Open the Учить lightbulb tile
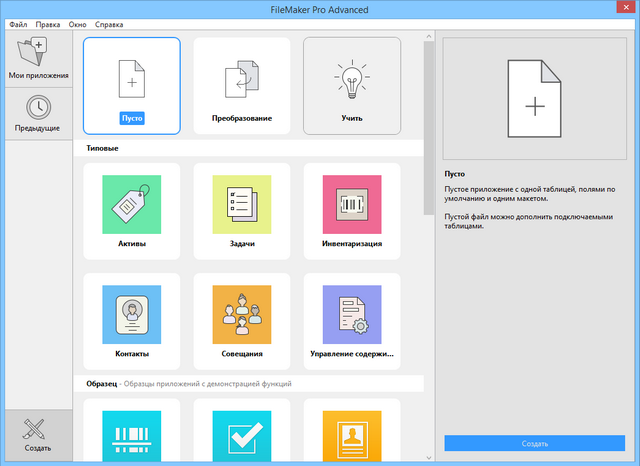The height and width of the screenshot is (466, 640). click(352, 85)
